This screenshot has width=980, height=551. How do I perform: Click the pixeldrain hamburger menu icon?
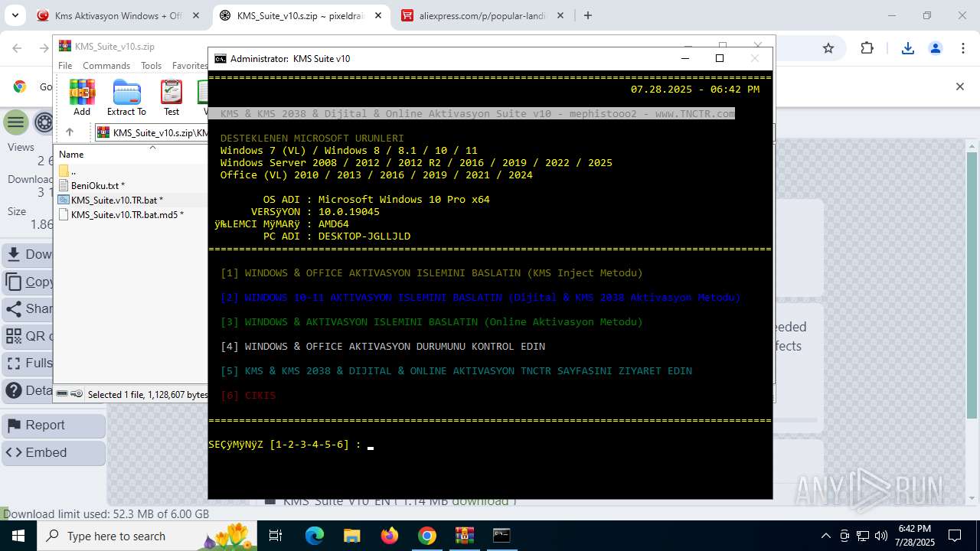coord(16,122)
